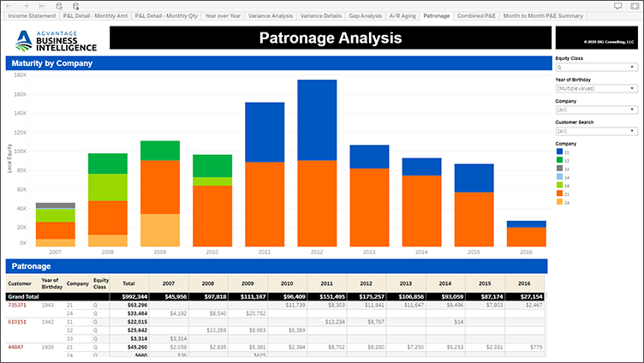This screenshot has height=363, width=644.
Task: Click the blue segment of the 2012 bar
Action: coord(316,120)
